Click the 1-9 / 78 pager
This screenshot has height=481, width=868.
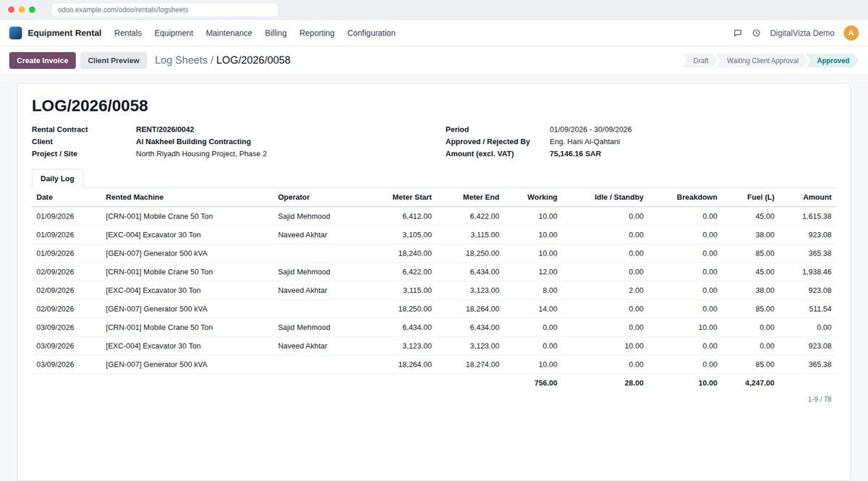(x=820, y=399)
